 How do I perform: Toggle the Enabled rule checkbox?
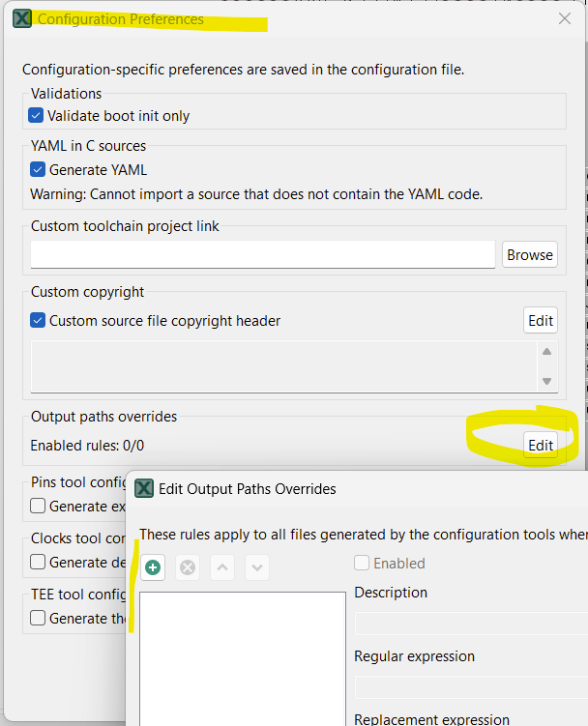pyautogui.click(x=363, y=564)
